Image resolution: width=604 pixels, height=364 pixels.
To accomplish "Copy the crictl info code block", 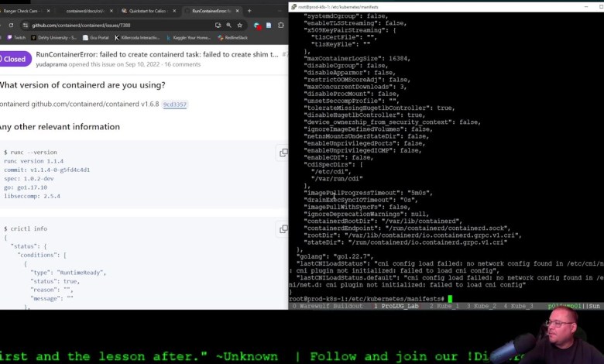I will coord(283,228).
